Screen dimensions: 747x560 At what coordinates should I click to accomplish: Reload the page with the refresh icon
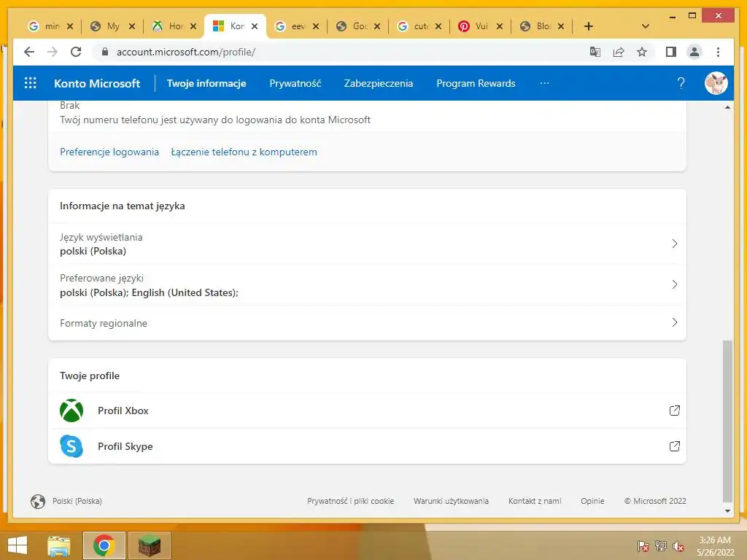pos(76,52)
